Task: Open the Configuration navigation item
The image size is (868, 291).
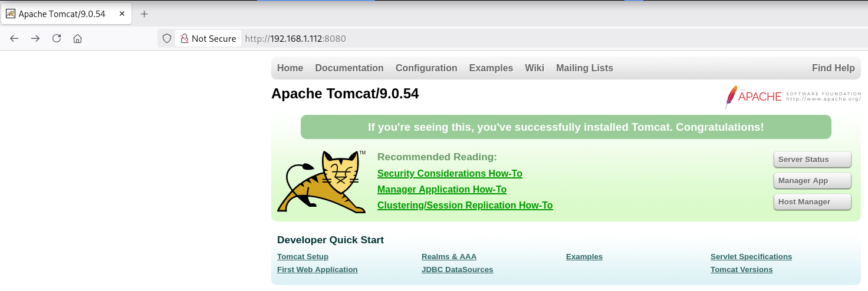Action: pos(426,68)
